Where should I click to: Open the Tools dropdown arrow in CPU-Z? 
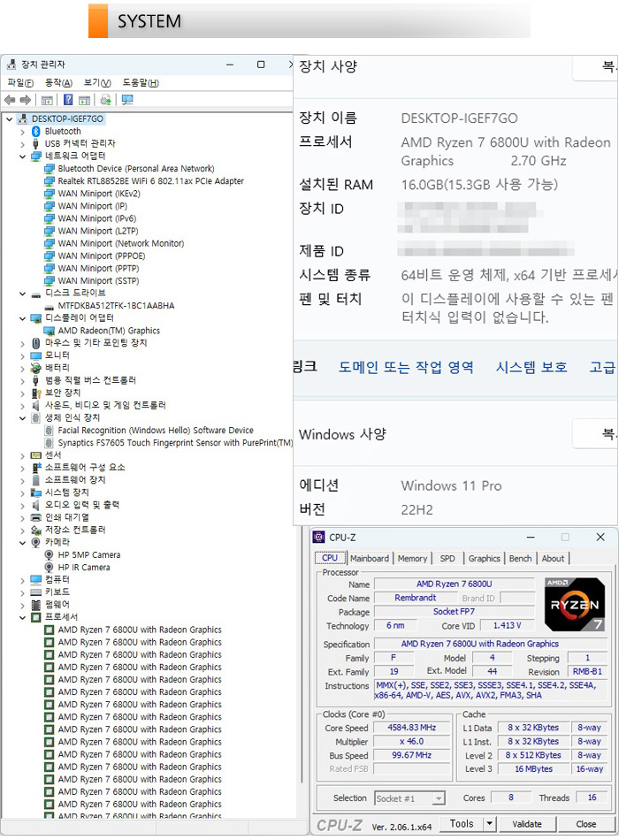[489, 823]
